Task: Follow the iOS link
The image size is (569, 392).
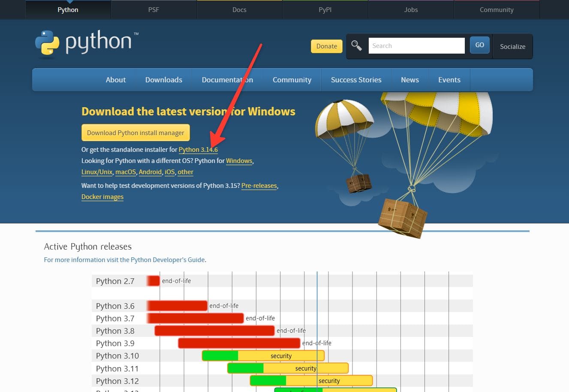Action: (x=170, y=172)
